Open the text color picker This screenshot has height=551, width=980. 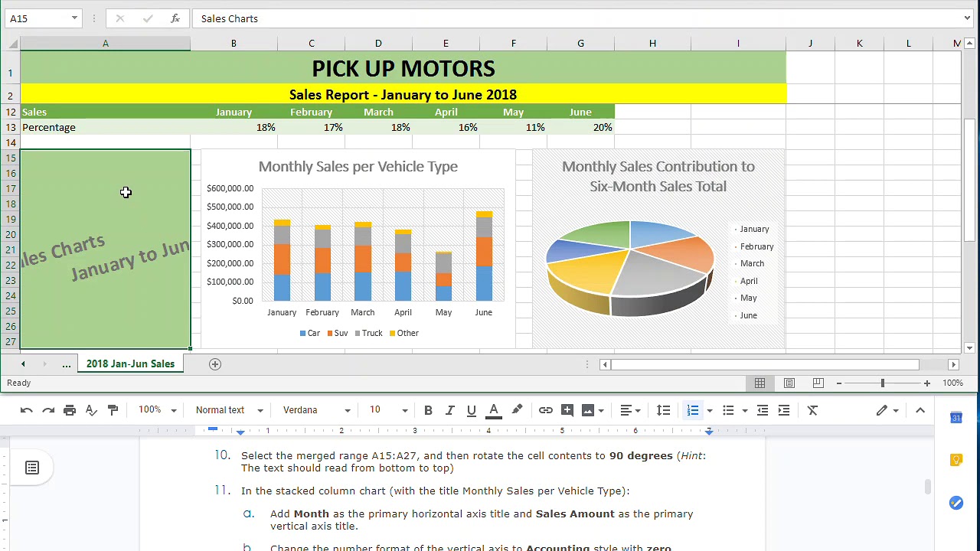(x=494, y=411)
